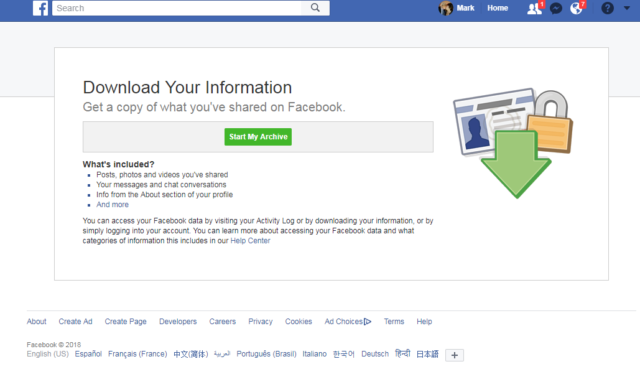Click Mark's profile picture avatar
640x382 pixels.
click(445, 8)
